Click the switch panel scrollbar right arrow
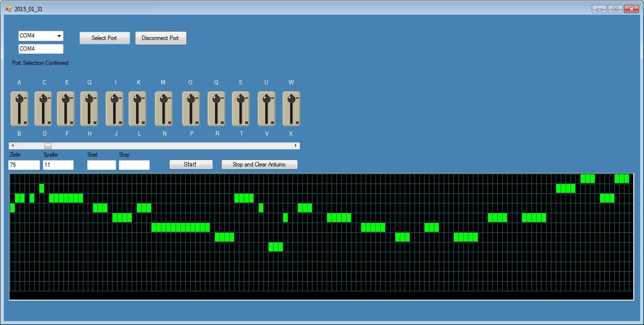644x325 pixels. [295, 146]
